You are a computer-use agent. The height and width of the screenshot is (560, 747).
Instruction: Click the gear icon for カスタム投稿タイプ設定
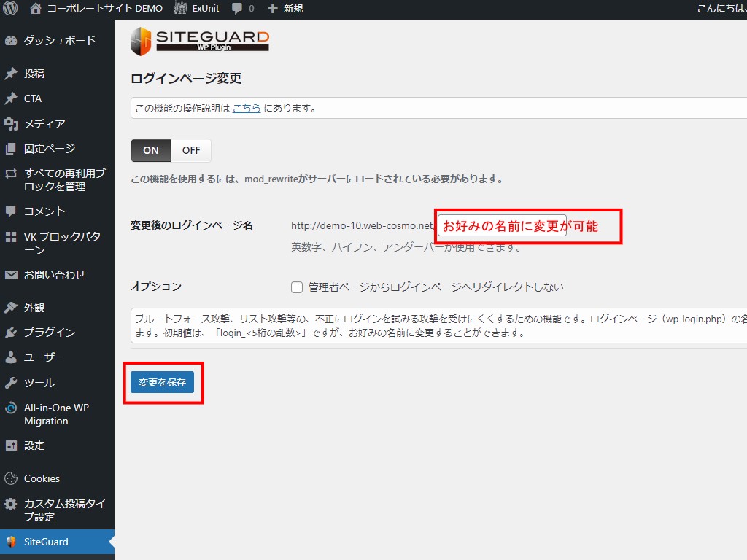[11, 505]
